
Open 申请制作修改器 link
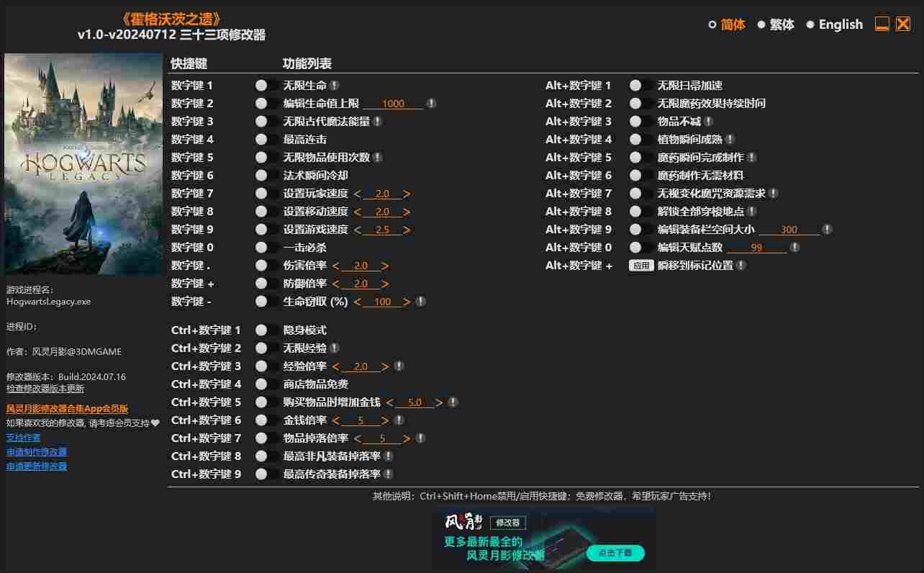point(37,451)
